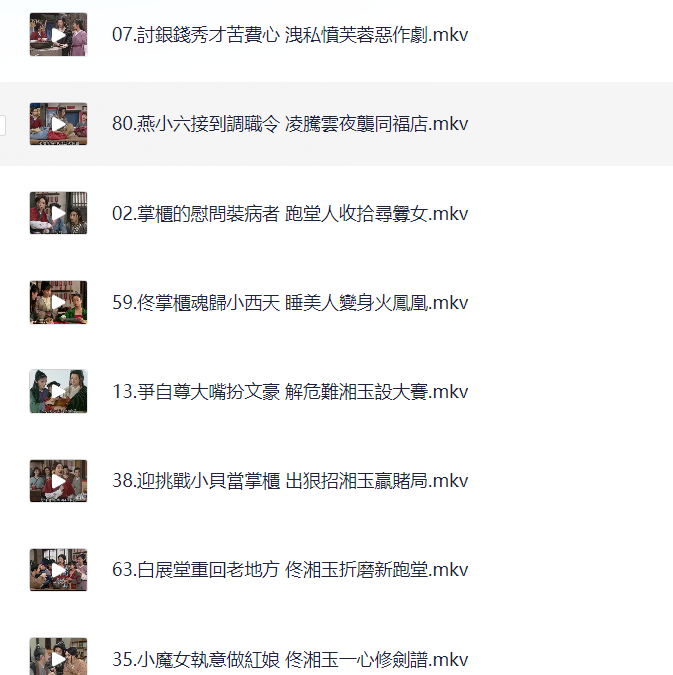Play episode 13 video thumbnail
Viewport: 673px width, 675px height.
pyautogui.click(x=58, y=391)
